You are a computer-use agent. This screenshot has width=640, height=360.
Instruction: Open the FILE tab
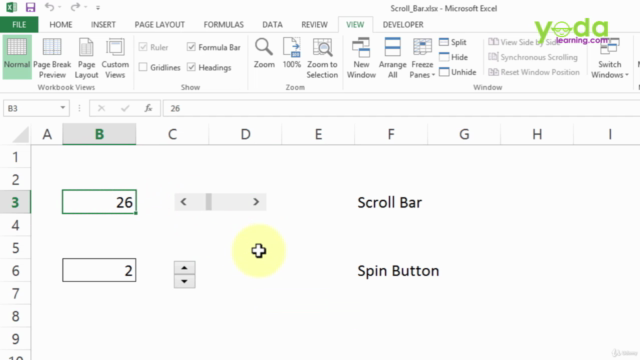(x=19, y=24)
